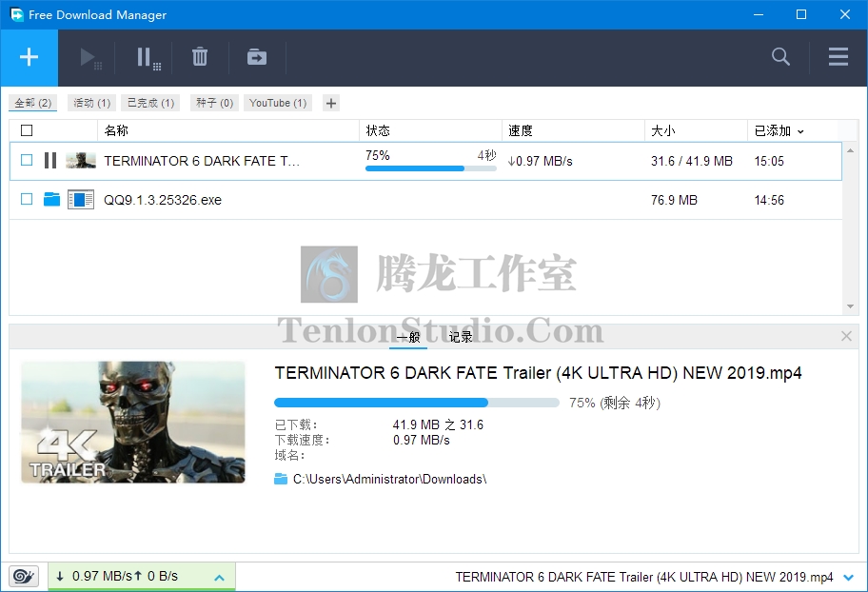Click the 75% progress bar in list row
This screenshot has height=592, width=868.
click(x=431, y=168)
